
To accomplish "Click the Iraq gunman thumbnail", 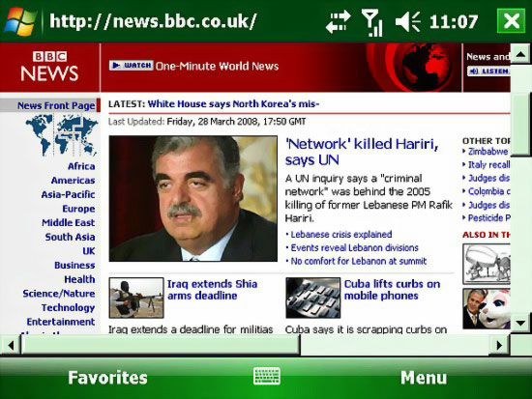I will tap(136, 298).
